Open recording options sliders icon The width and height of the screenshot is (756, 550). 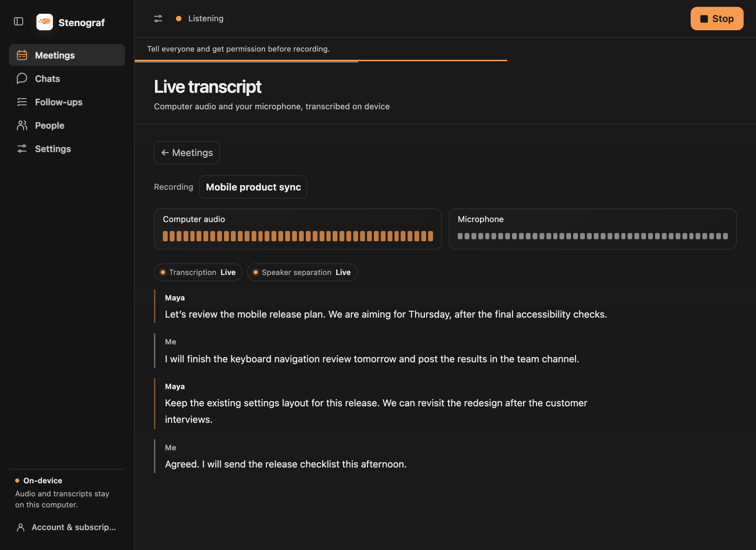coord(158,19)
